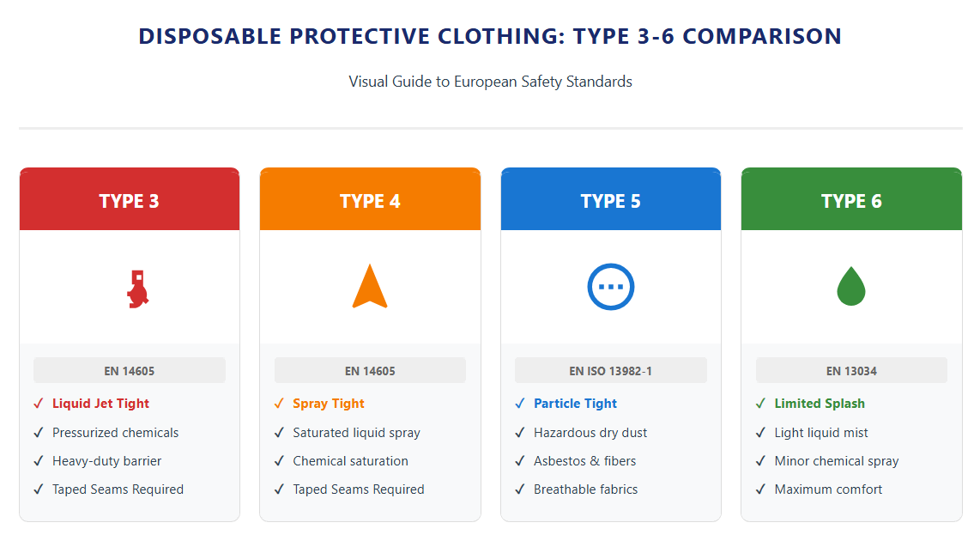Viewport: 980px width, 535px height.
Task: Click the Disposable Protective Clothing main title
Action: 490,37
